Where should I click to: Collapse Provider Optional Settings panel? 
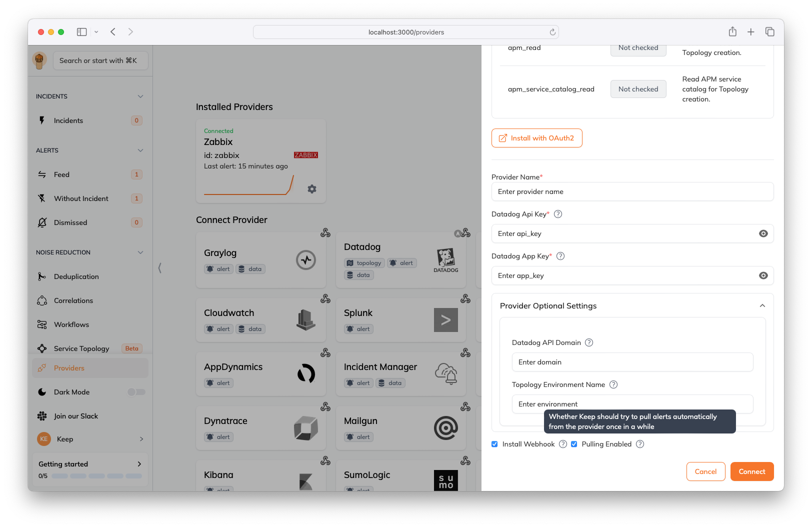pos(762,305)
